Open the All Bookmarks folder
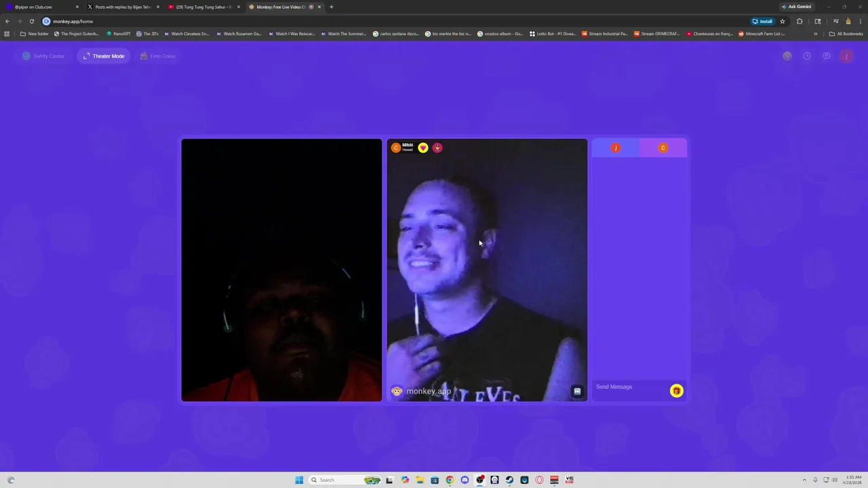 [846, 34]
